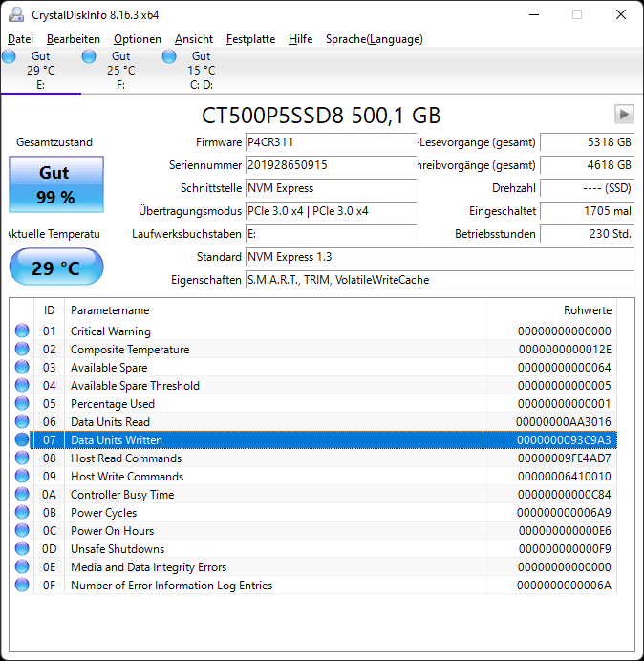Viewport: 644px width, 661px height.
Task: Open the Festplatte menu
Action: (x=250, y=39)
